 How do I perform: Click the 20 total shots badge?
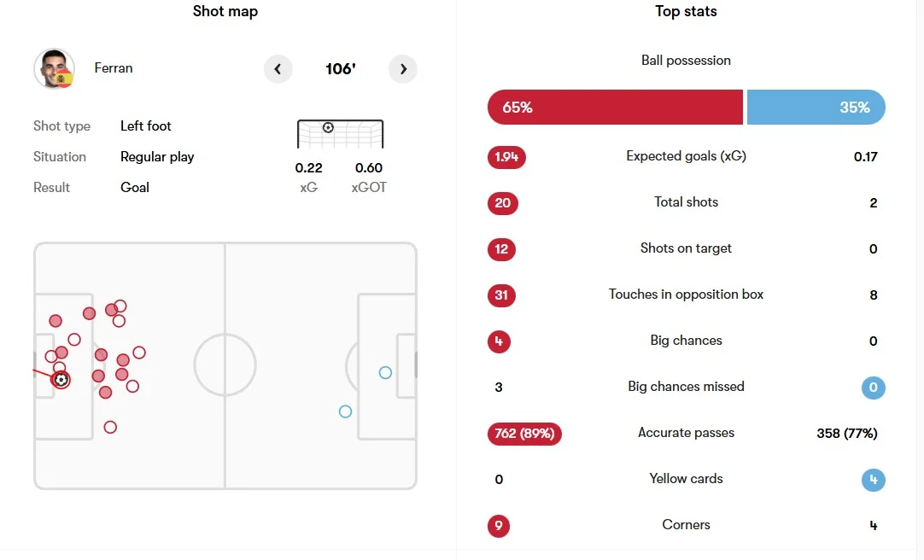coord(503,203)
